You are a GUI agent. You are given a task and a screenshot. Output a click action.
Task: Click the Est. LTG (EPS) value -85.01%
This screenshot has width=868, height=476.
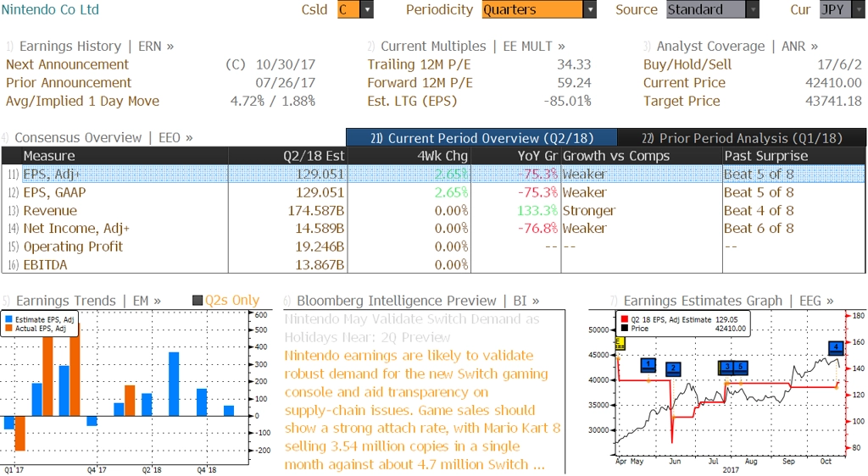point(567,101)
